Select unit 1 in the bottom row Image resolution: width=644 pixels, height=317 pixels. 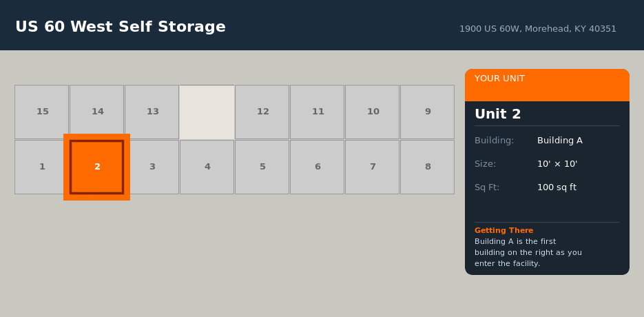[x=42, y=167]
